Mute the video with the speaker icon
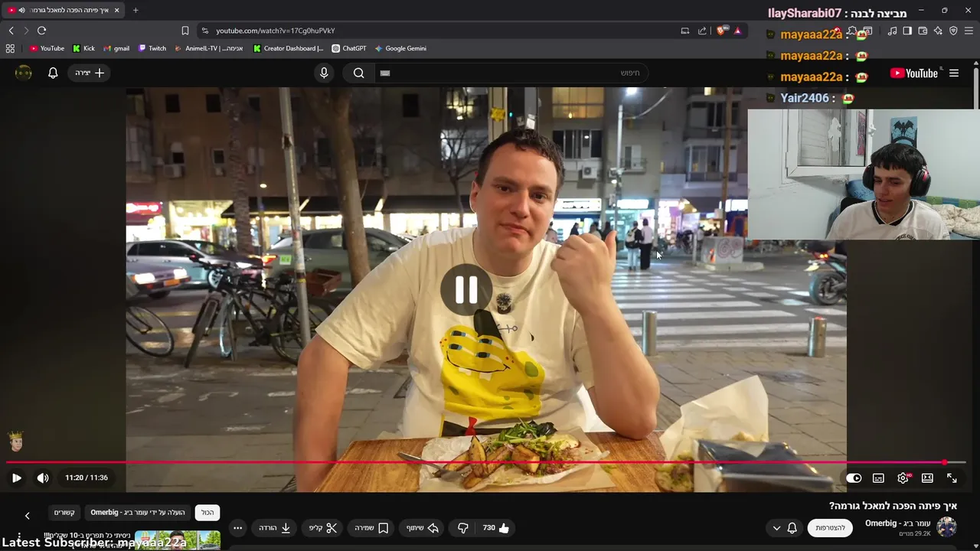 coord(43,478)
